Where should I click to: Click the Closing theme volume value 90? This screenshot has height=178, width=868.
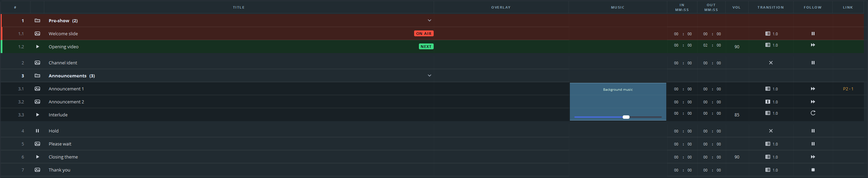point(737,157)
